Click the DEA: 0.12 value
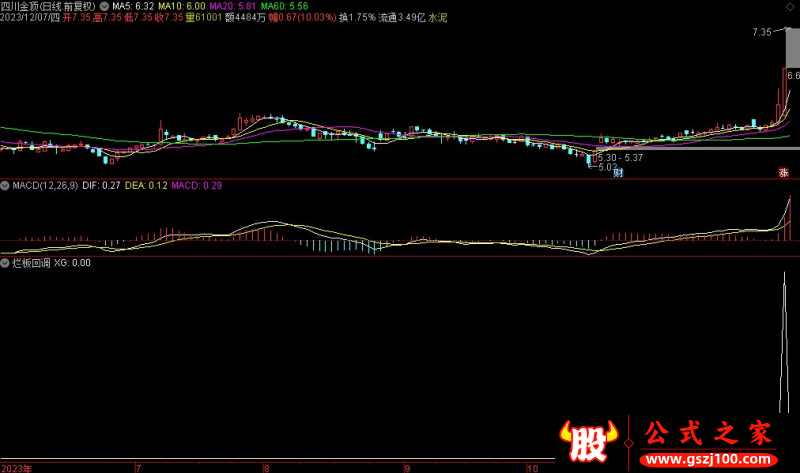 click(146, 186)
